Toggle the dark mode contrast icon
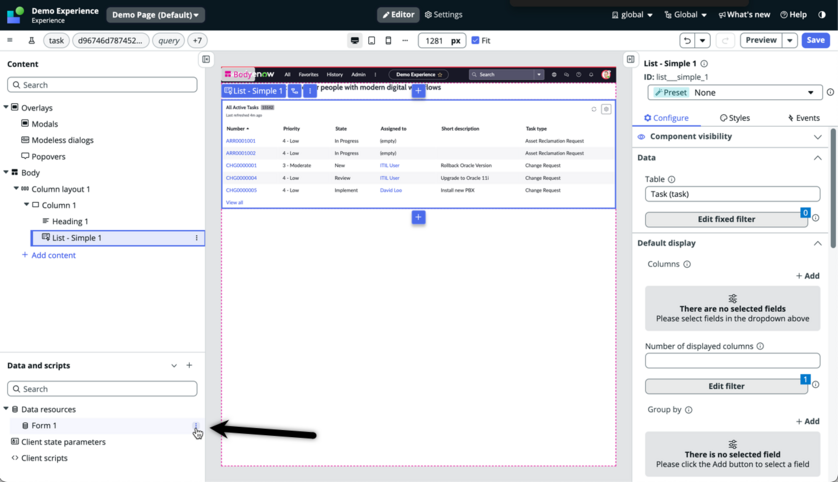The height and width of the screenshot is (482, 838). pos(821,14)
